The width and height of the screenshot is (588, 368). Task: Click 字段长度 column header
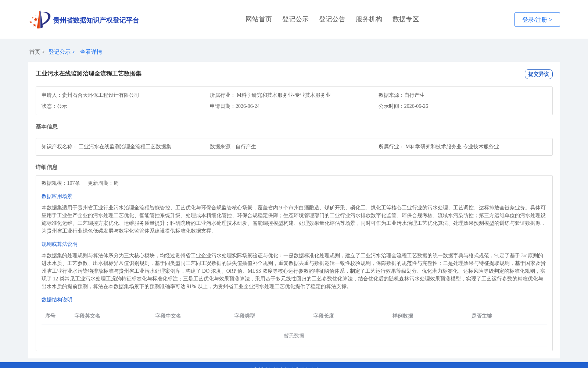pos(324,316)
